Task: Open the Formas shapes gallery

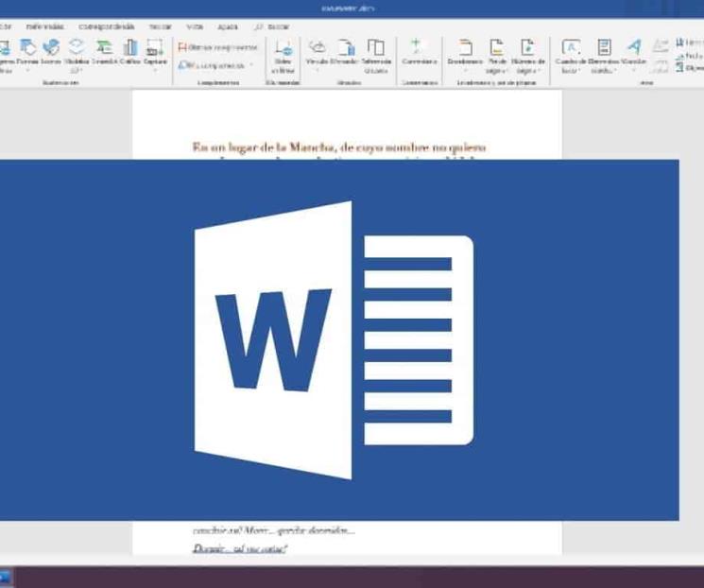Action: tap(27, 55)
